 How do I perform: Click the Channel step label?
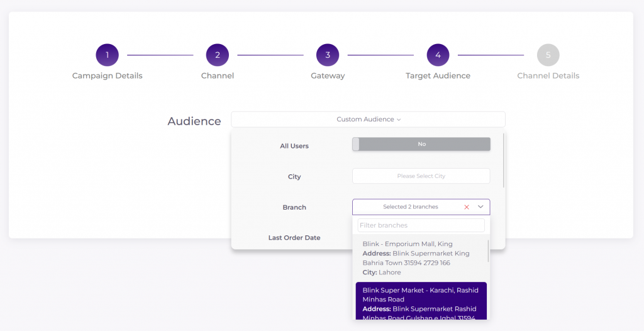click(x=217, y=76)
